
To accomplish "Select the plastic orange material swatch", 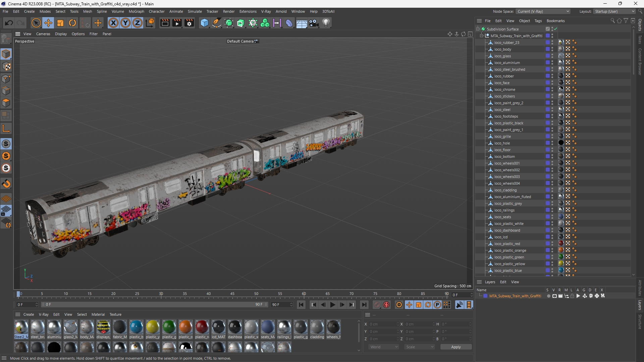I will pos(185,330).
